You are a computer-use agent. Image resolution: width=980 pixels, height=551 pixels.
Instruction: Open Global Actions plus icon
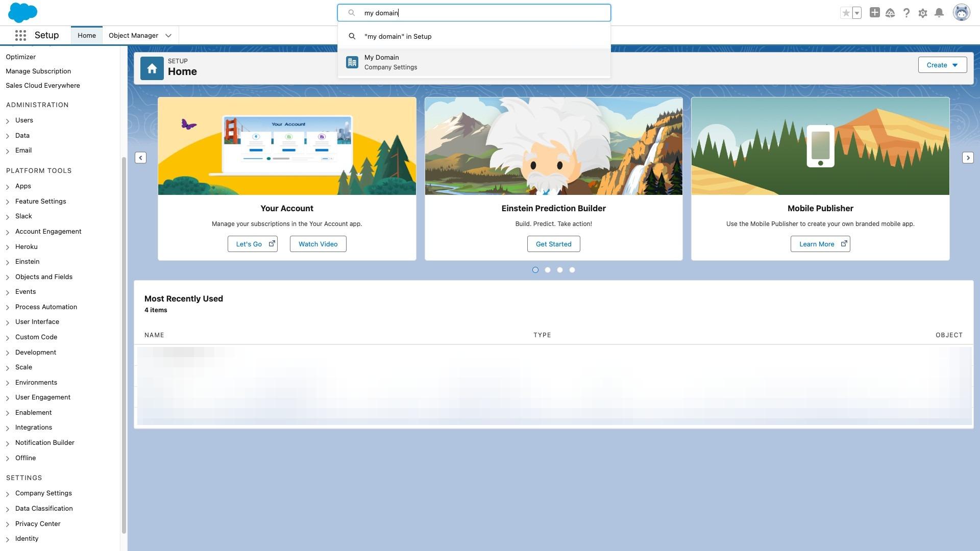point(874,13)
